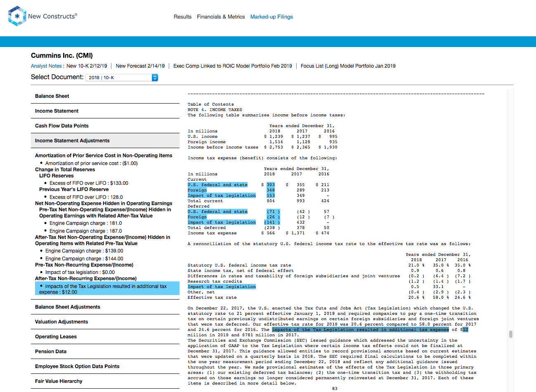The image size is (536, 392).
Task: Expand the Income Statement section
Action: click(105, 111)
